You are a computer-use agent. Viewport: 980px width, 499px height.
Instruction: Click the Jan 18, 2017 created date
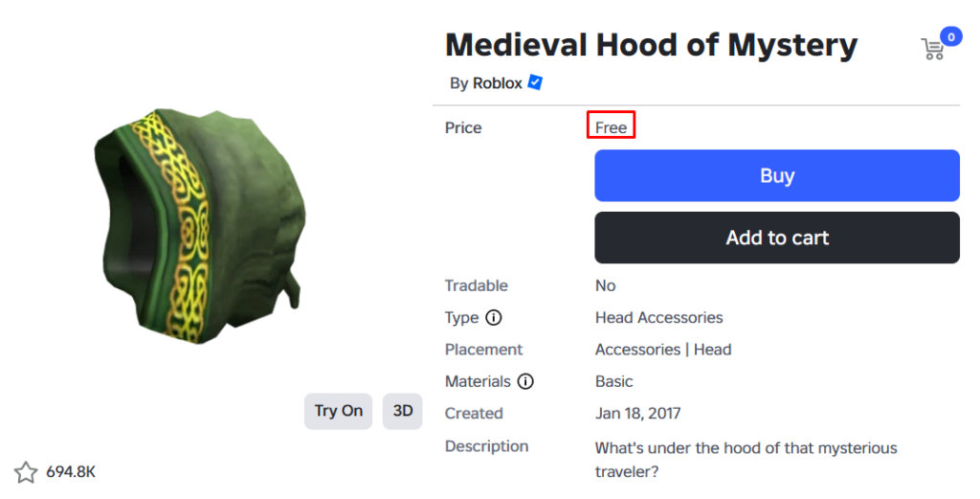[637, 414]
